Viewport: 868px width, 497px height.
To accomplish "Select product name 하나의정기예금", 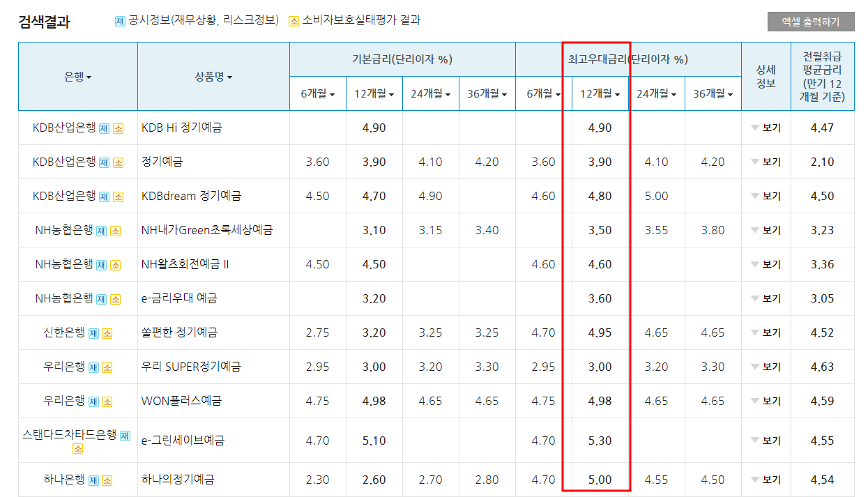I will [x=178, y=480].
